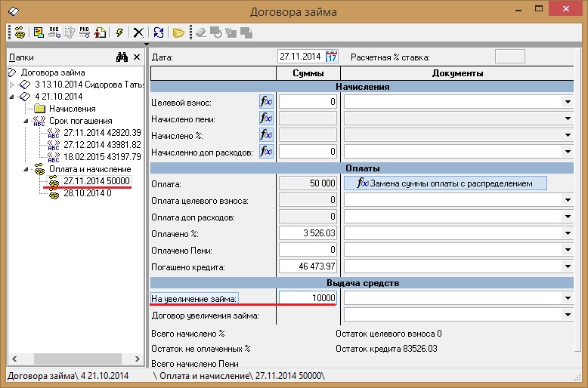588x388 pixels.
Task: Click the gold coins toolbar icon
Action: pyautogui.click(x=18, y=32)
